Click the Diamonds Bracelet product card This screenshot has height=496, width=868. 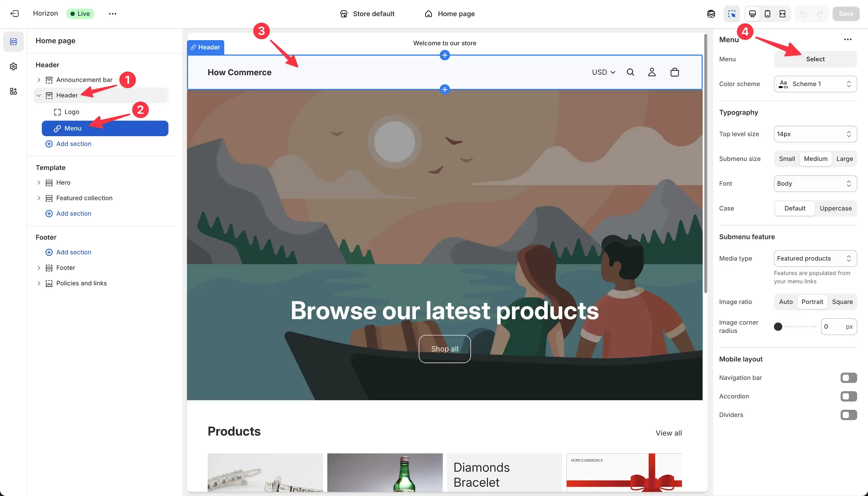tap(504, 473)
